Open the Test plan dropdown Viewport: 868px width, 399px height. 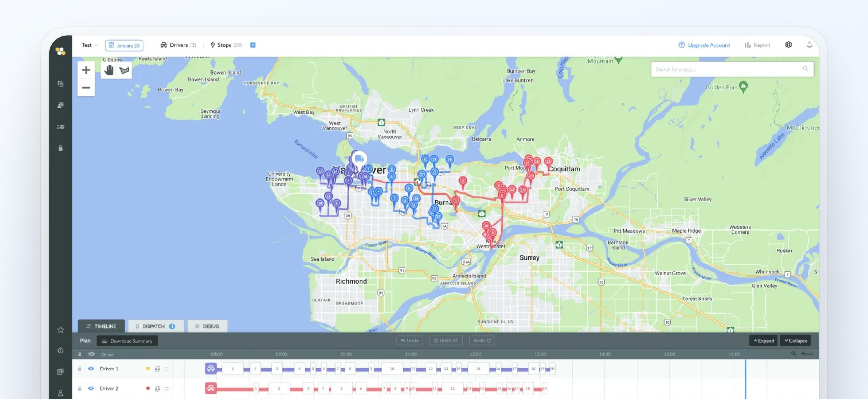tap(89, 45)
